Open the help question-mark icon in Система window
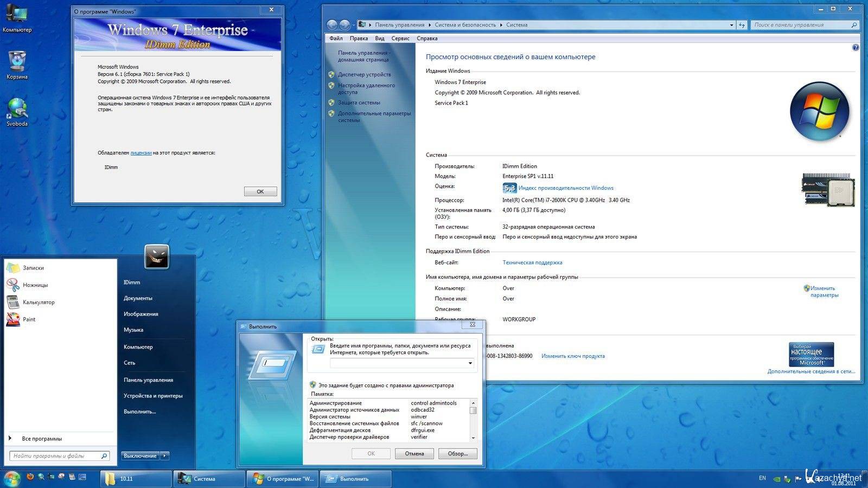The width and height of the screenshot is (868, 488). point(856,48)
